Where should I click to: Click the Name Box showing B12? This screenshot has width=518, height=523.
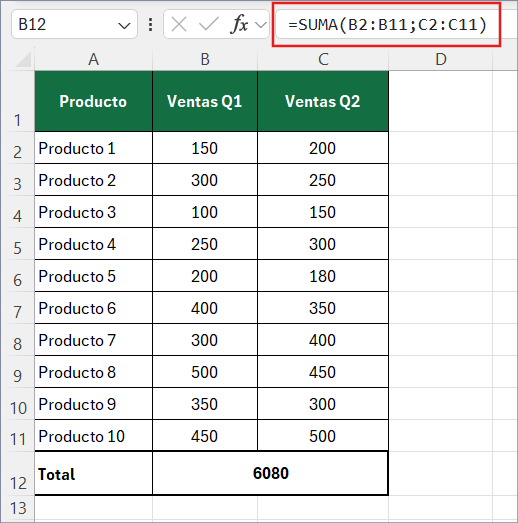point(74,24)
